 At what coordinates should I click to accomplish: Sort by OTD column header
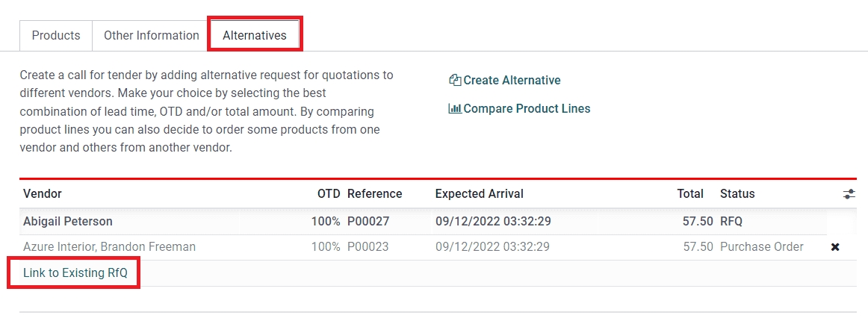[329, 193]
